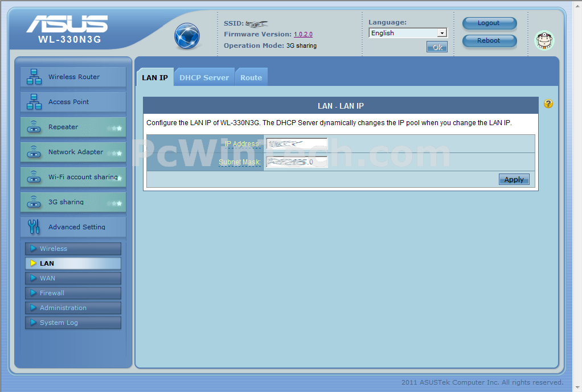The width and height of the screenshot is (582, 392).
Task: Click the monkey mascot icon
Action: 544,40
